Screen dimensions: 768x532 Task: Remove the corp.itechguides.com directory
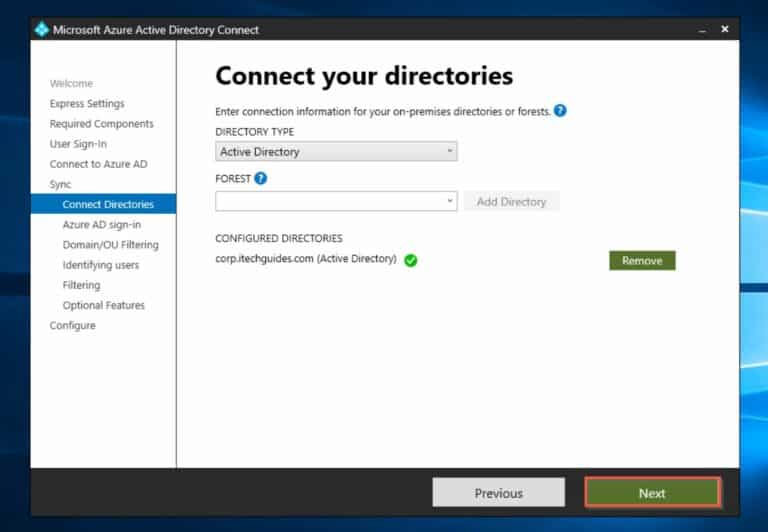tap(642, 261)
